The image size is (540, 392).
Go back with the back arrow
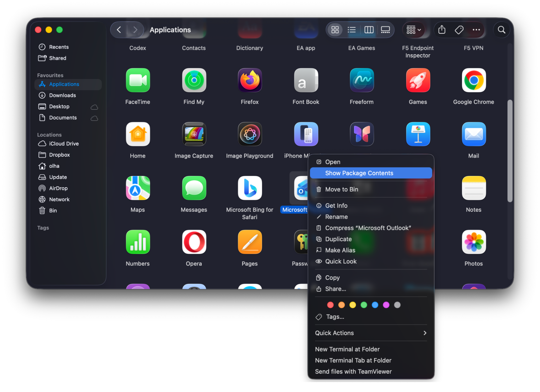[119, 30]
